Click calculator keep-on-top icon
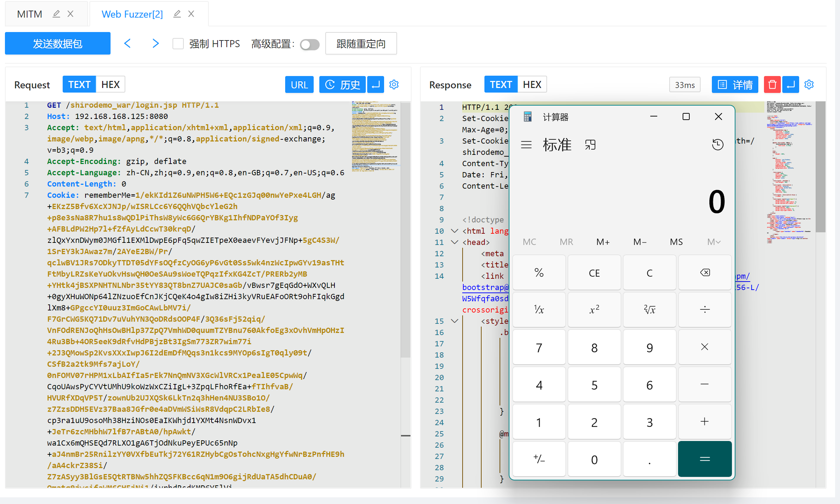This screenshot has height=504, width=840. point(590,145)
